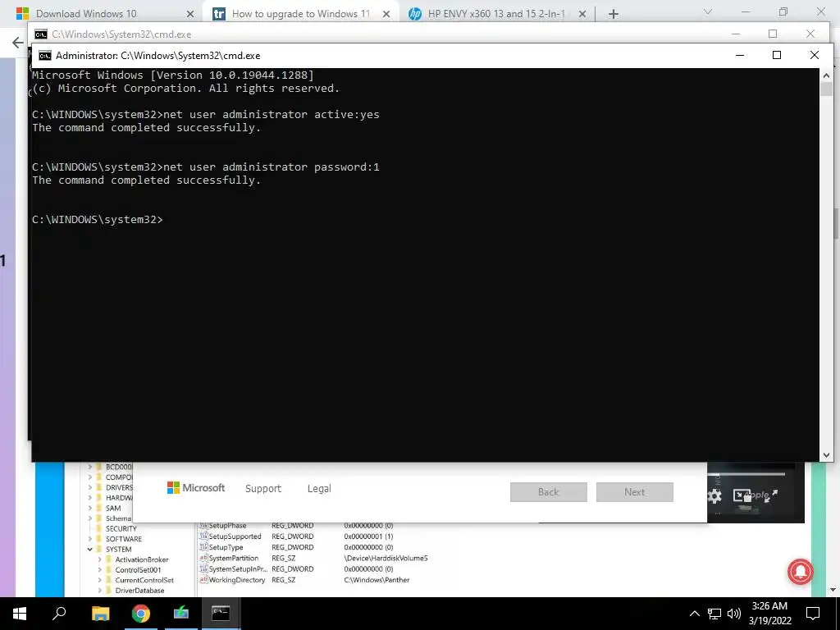Screen dimensions: 840x630
Task: Minimize the Administrator cmd window
Action: 740,55
